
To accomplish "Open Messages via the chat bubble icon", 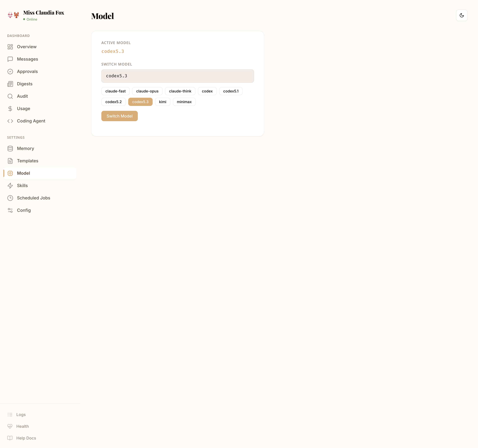I will click(x=10, y=59).
